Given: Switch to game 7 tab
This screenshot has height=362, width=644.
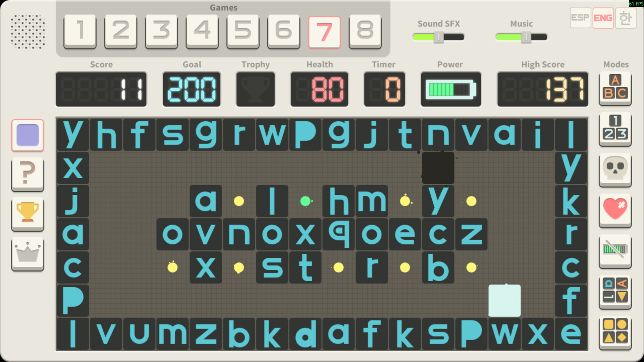Looking at the screenshot, I should (324, 32).
